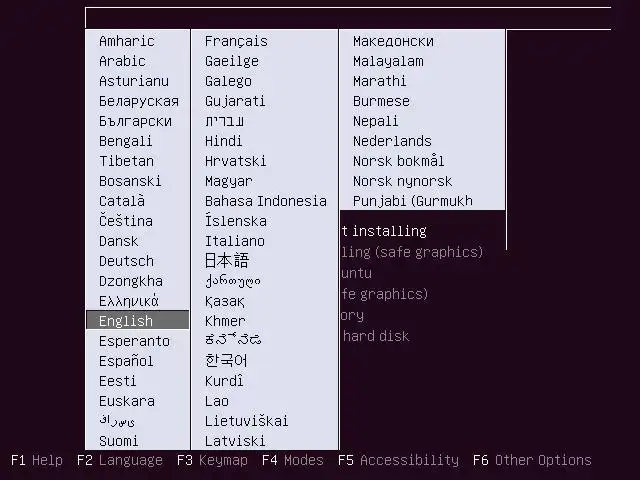Open F1 Help option
The width and height of the screenshot is (640, 480).
coord(37,460)
